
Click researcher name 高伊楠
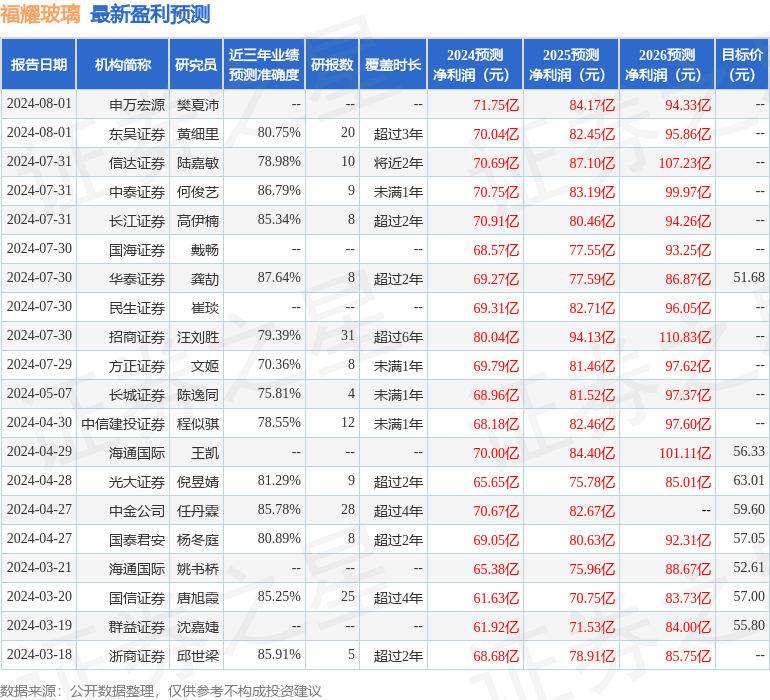point(198,221)
